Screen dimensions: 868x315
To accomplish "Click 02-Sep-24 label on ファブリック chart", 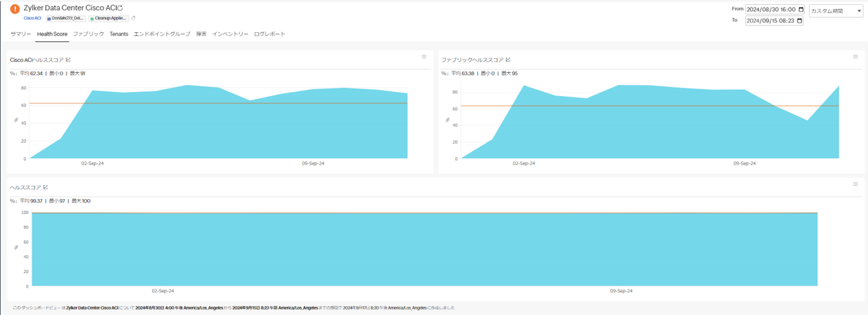I will coord(524,163).
